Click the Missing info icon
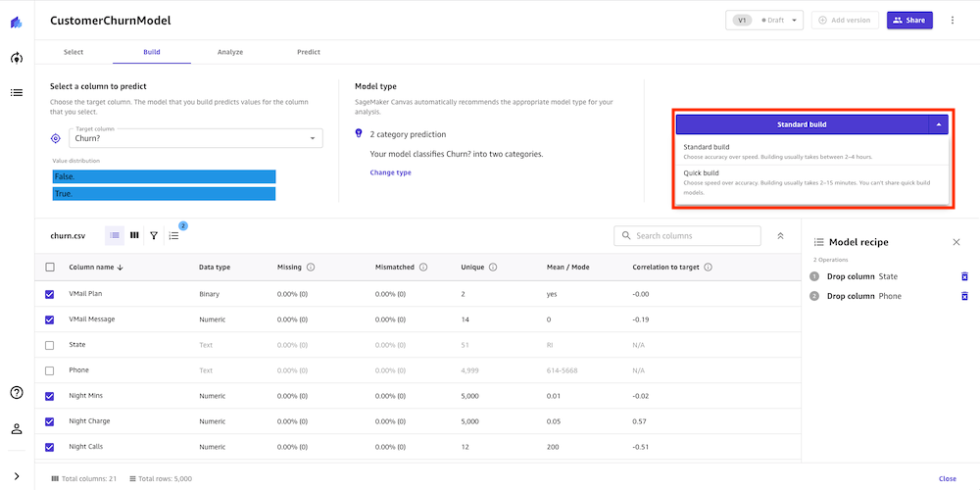 pyautogui.click(x=311, y=267)
